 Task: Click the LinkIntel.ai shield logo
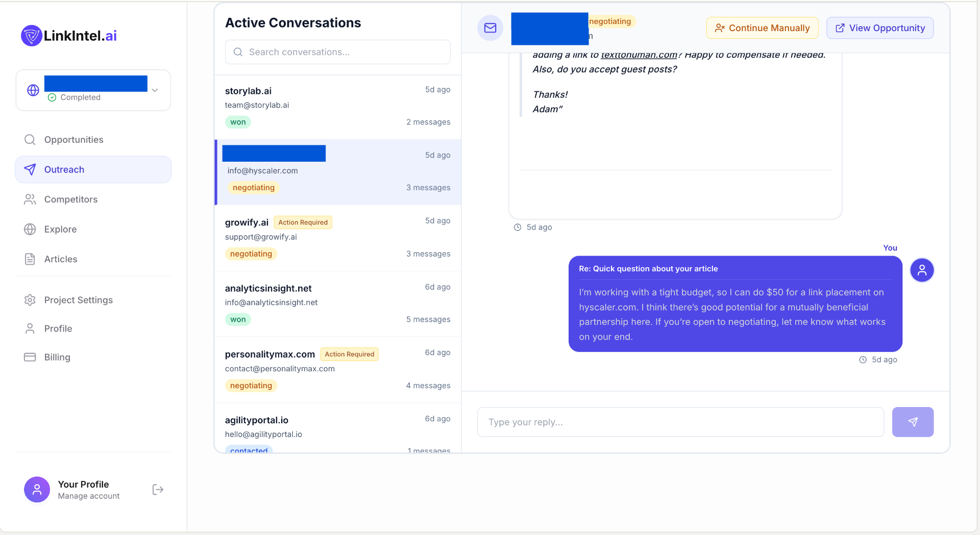tap(31, 36)
